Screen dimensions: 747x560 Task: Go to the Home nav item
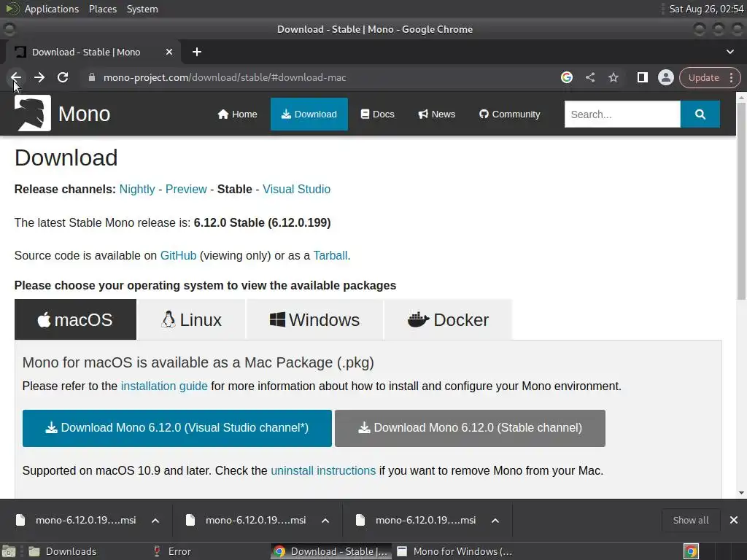pyautogui.click(x=237, y=114)
